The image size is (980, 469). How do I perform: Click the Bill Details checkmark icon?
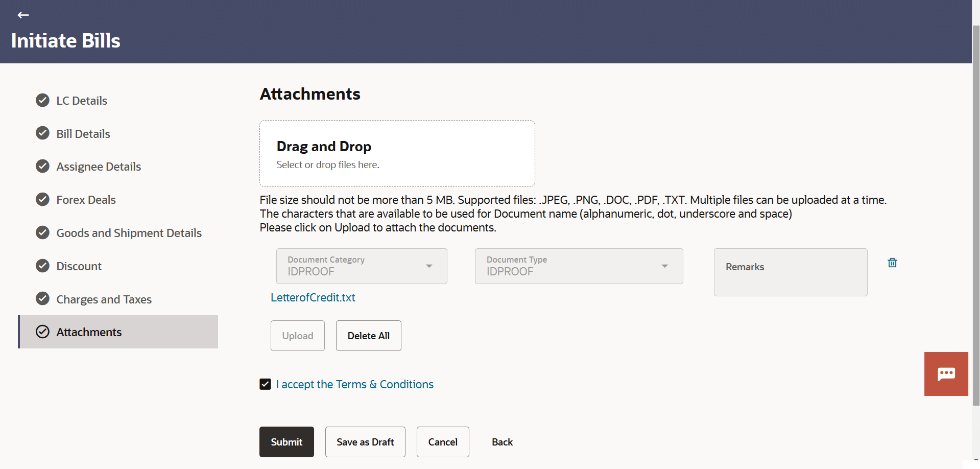pyautogui.click(x=43, y=133)
